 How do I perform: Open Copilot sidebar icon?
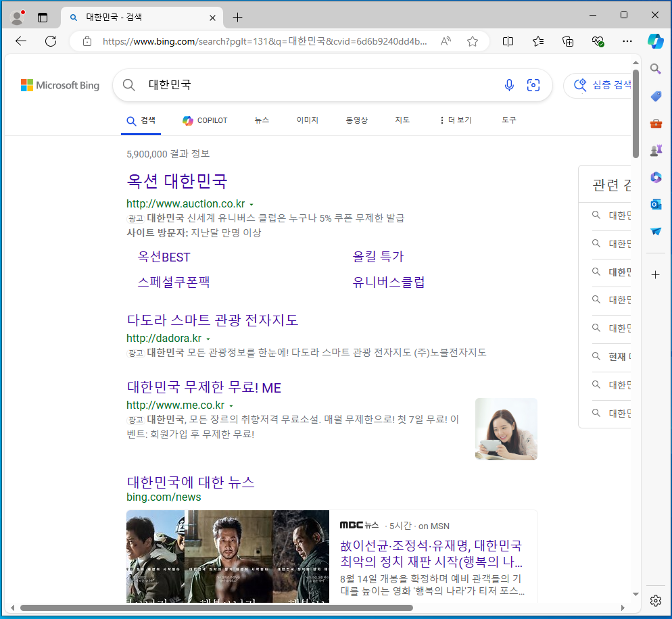(x=655, y=41)
